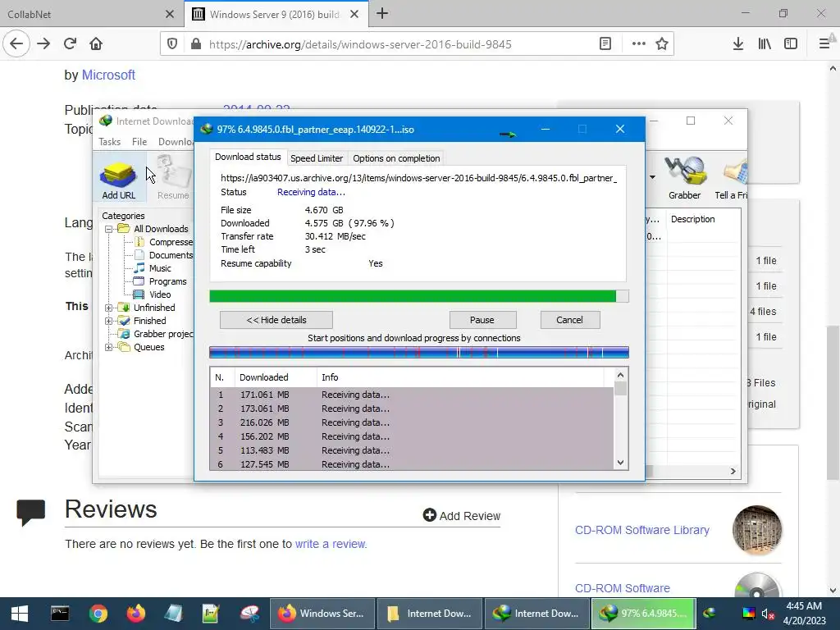Click the muted speaker tray icon
Image resolution: width=840 pixels, height=630 pixels.
(x=768, y=614)
